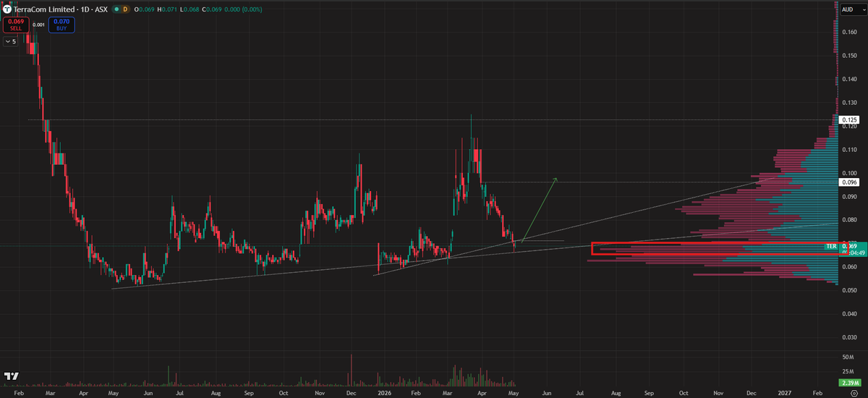Click the 2026 label on time axis
This screenshot has width=868, height=398.
383,392
